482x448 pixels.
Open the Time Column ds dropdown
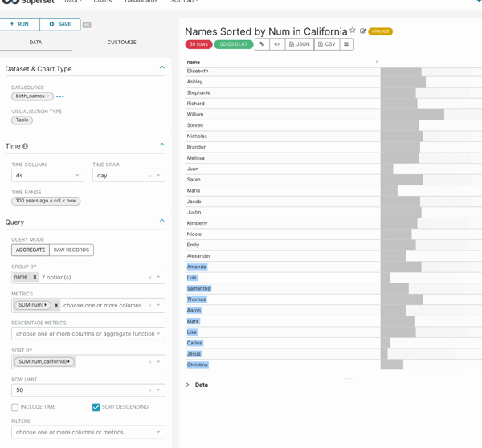(47, 176)
